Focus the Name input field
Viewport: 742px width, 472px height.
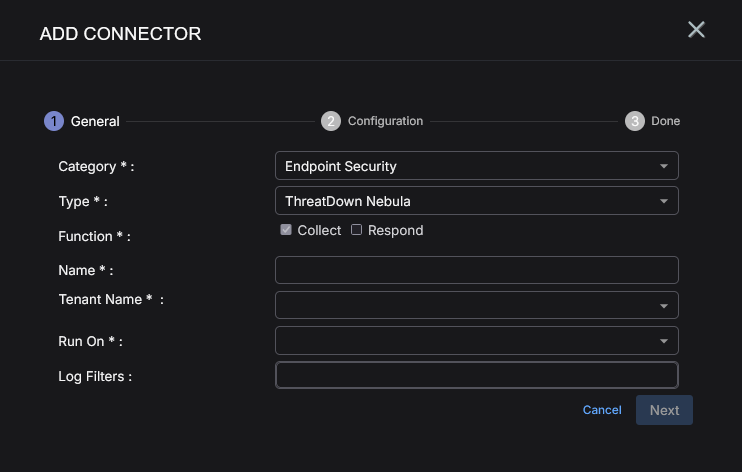(477, 270)
